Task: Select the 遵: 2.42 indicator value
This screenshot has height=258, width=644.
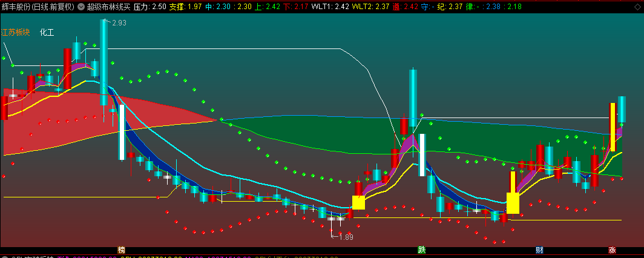Action: click(405, 7)
